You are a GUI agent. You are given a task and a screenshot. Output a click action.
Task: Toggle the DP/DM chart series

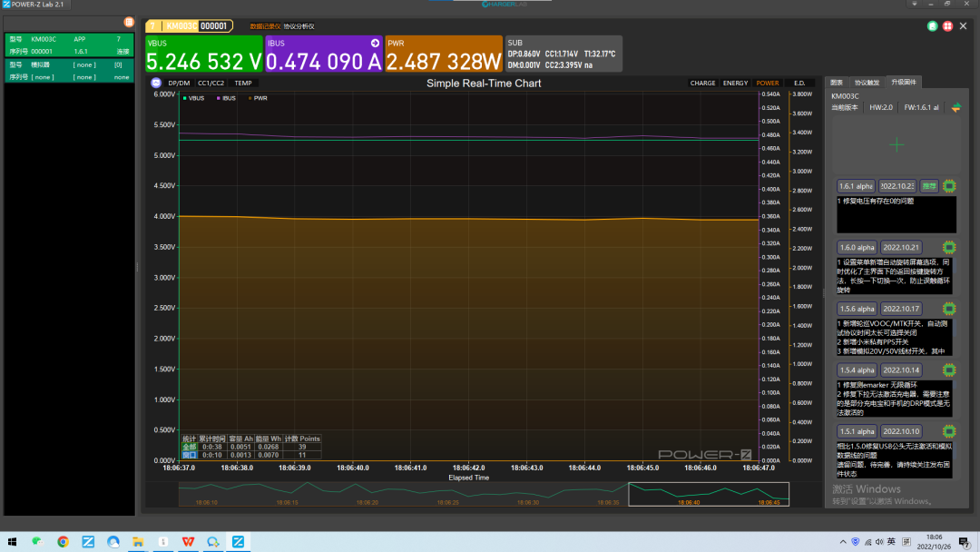(179, 84)
